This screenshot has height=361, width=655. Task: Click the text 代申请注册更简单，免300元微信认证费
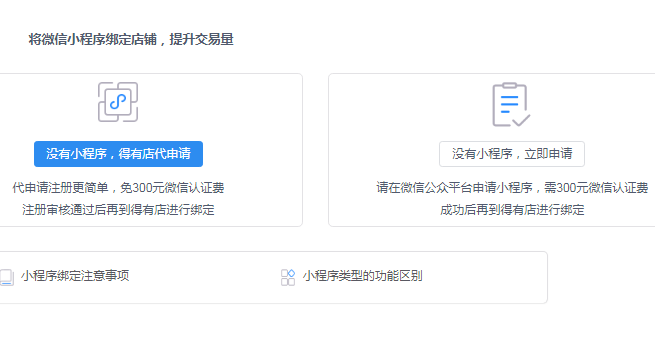pyautogui.click(x=118, y=188)
